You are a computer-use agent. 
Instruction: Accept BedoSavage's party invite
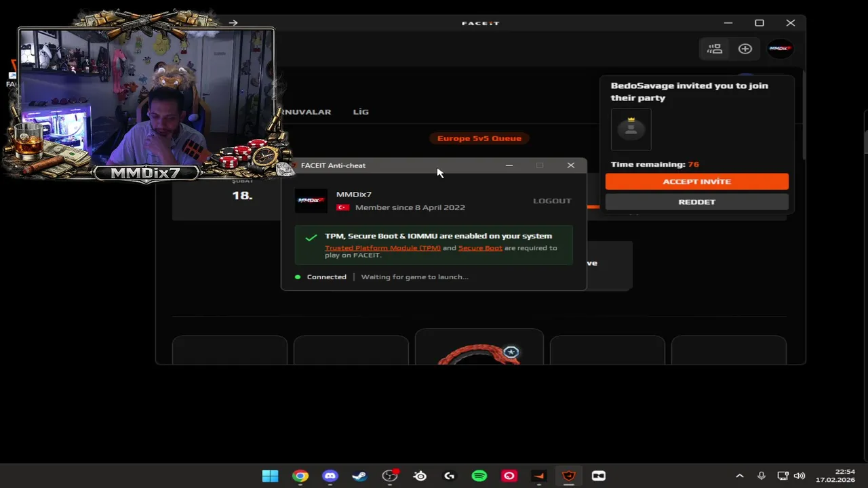pos(696,182)
